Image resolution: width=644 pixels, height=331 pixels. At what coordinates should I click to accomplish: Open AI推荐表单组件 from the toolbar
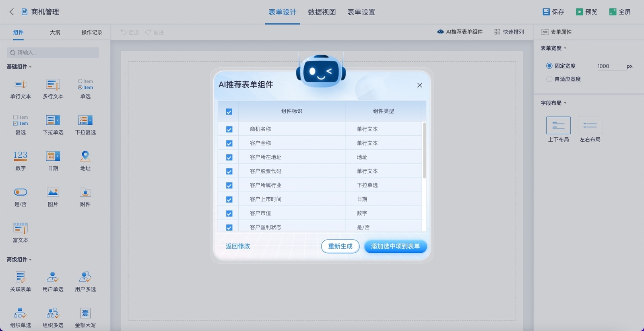tap(460, 32)
